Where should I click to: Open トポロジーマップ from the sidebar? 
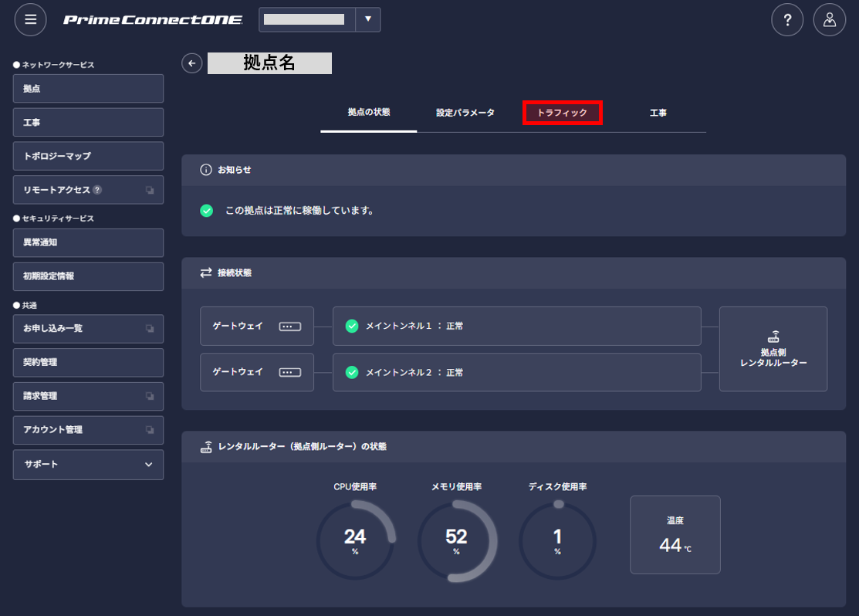pos(88,156)
